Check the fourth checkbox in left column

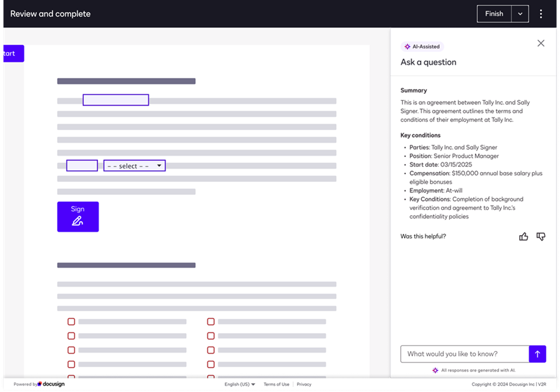(71, 365)
